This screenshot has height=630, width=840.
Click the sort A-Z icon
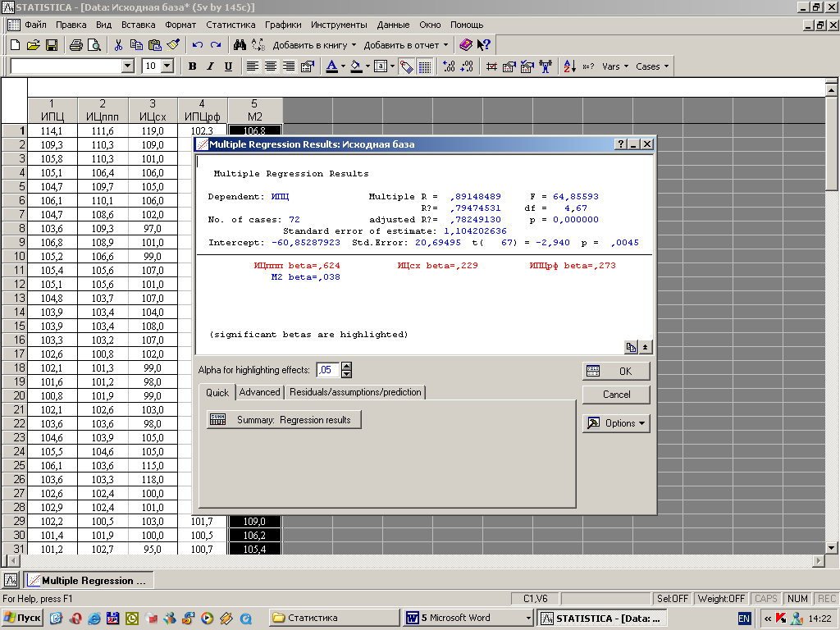tap(569, 66)
